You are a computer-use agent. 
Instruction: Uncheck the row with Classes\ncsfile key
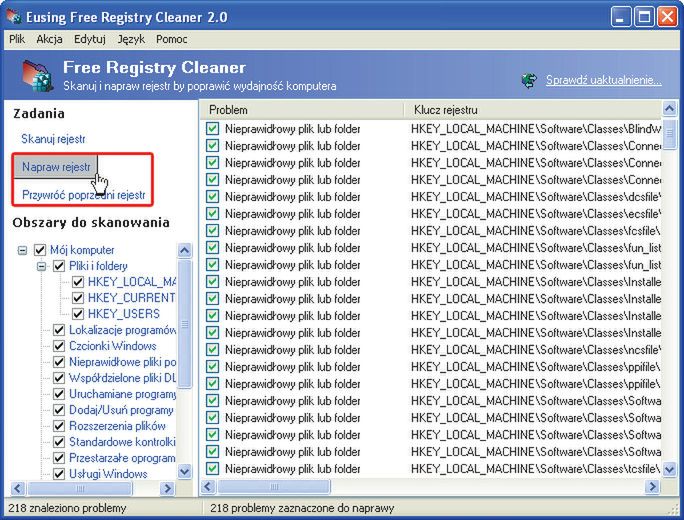click(x=212, y=350)
